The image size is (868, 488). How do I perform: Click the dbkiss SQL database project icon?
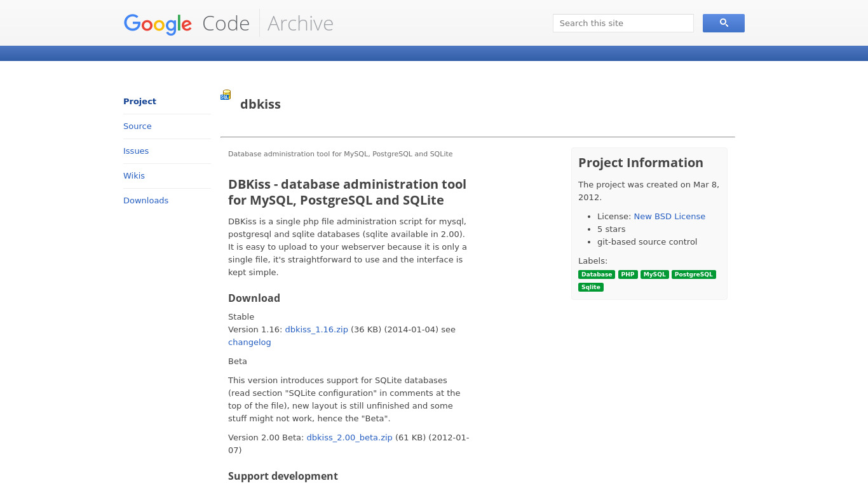[x=226, y=95]
